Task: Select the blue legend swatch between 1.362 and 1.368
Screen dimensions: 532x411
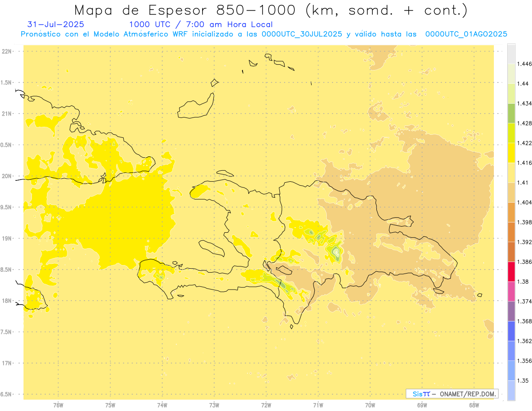Action: (511, 331)
